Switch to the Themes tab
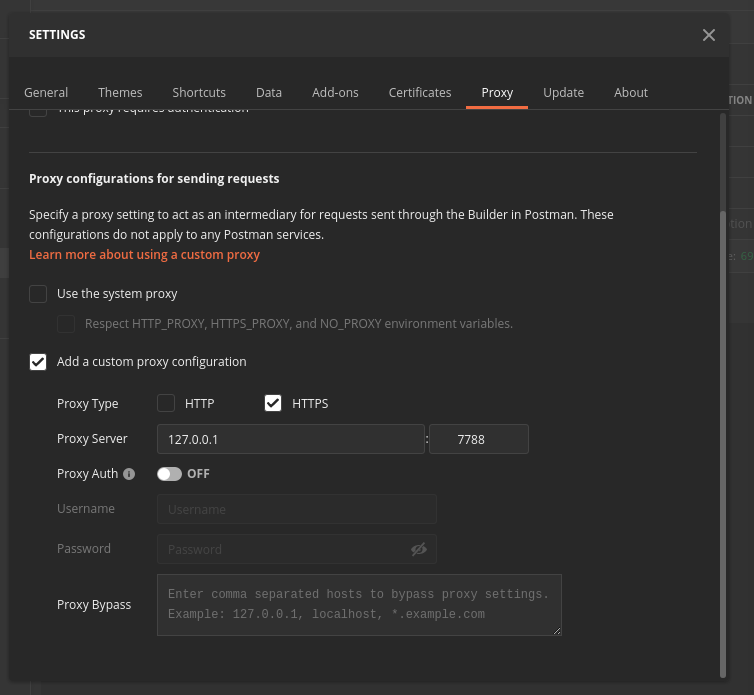 (120, 92)
